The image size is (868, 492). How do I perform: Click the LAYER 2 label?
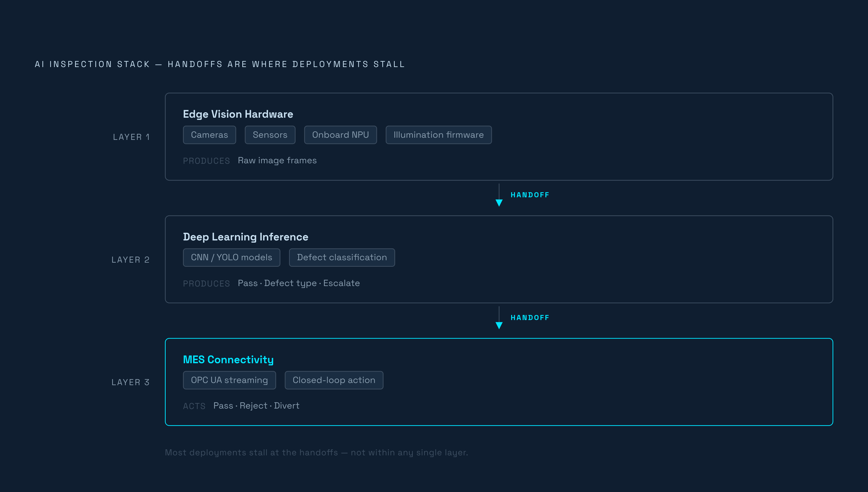130,260
